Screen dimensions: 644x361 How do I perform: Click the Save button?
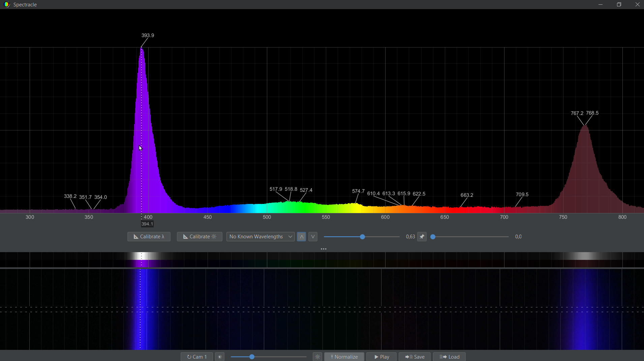415,357
